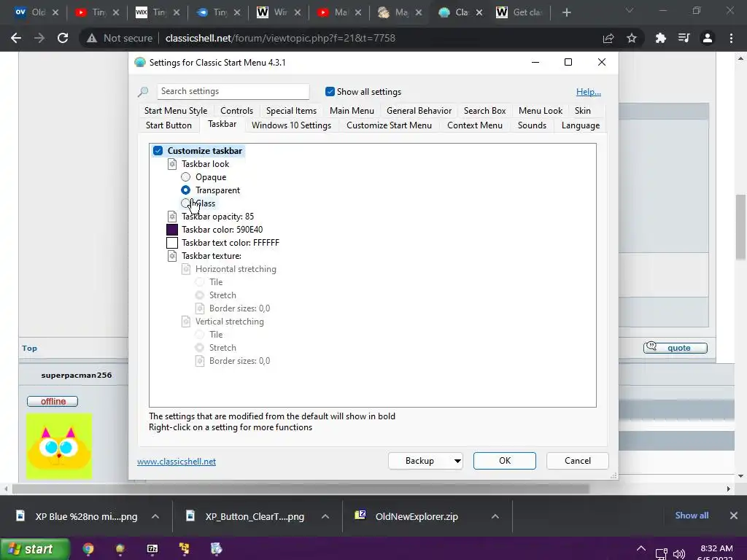Click the volume speaker icon in the tray
Viewport: 747px width, 560px height.
tap(679, 554)
